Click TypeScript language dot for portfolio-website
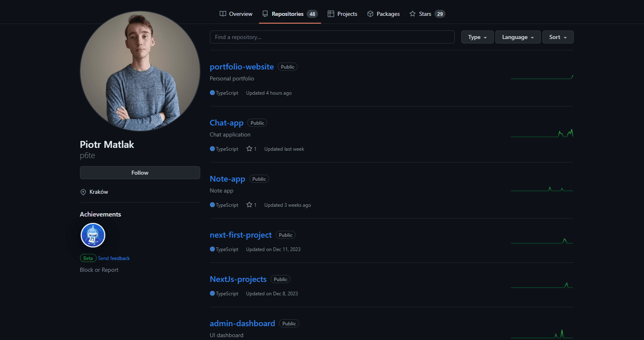Image resolution: width=644 pixels, height=340 pixels. 212,93
